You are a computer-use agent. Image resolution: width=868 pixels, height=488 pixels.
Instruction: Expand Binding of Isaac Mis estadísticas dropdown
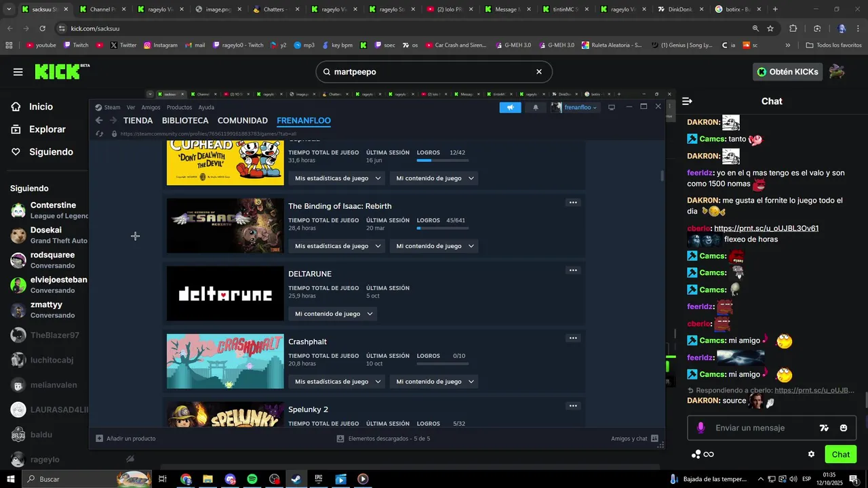pos(336,246)
